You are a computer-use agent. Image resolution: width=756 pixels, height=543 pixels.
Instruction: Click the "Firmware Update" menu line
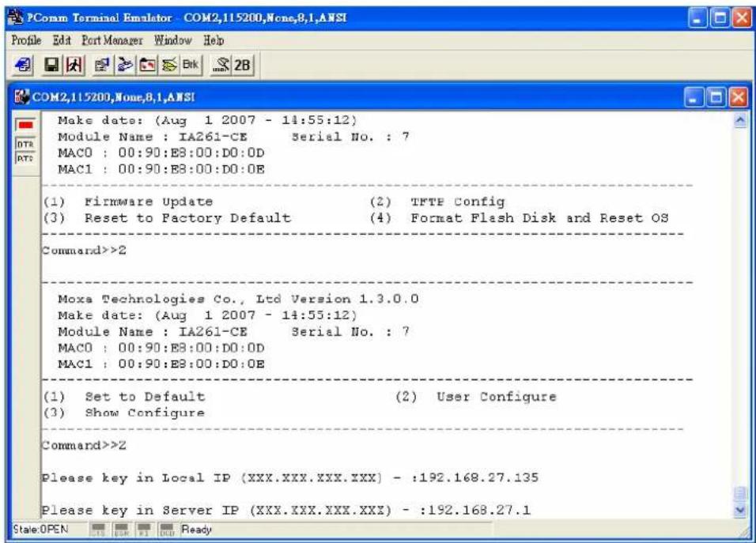click(x=149, y=202)
